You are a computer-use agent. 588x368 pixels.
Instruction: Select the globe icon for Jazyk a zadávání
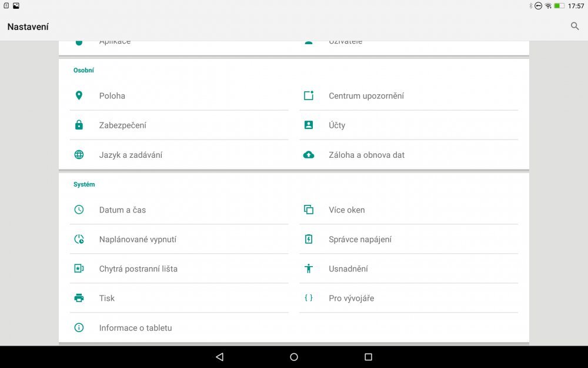[79, 154]
